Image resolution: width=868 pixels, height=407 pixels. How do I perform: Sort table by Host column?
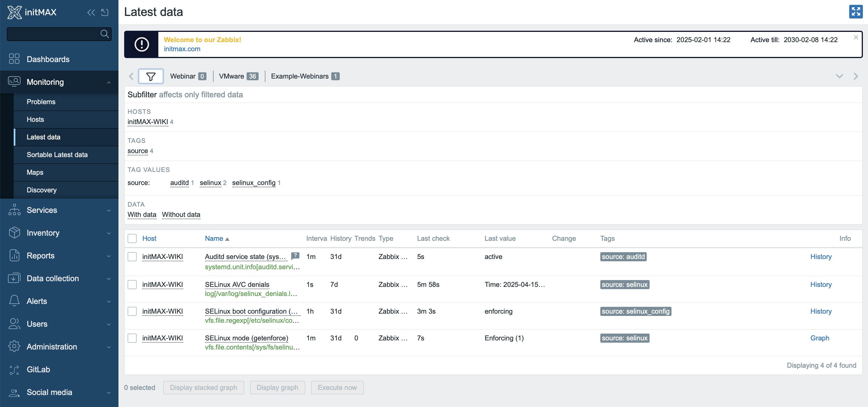[x=149, y=238]
